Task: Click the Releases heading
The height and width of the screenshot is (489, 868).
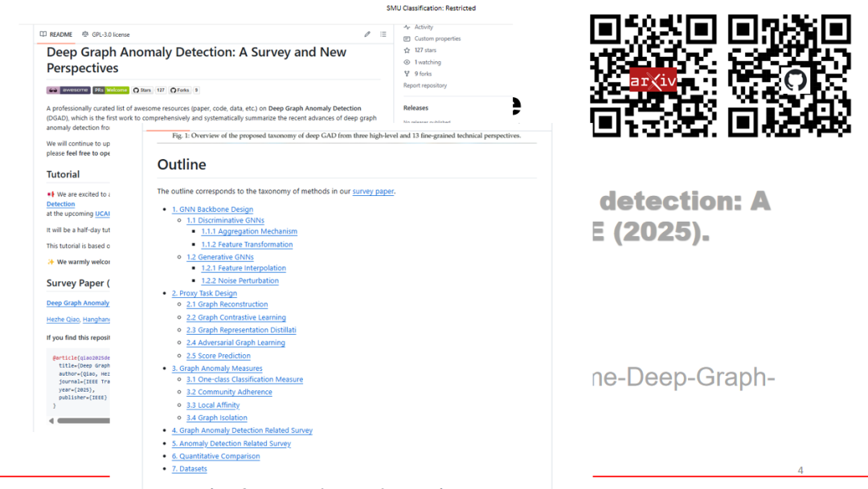Action: (x=416, y=108)
